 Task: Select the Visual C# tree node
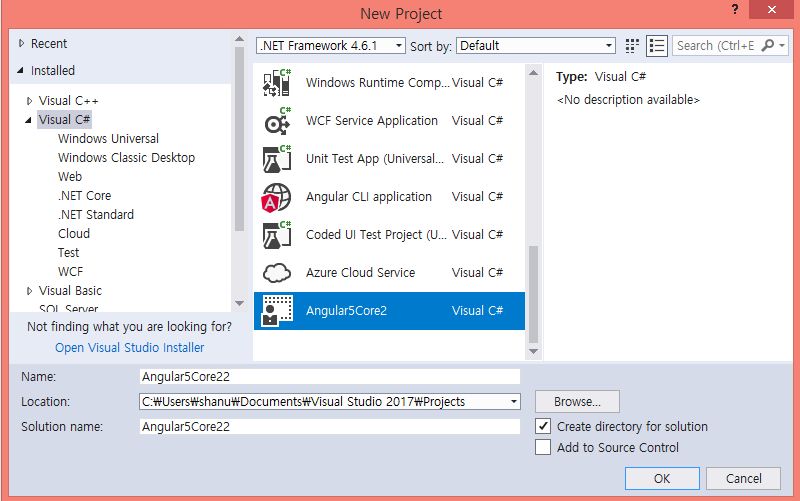[x=64, y=119]
